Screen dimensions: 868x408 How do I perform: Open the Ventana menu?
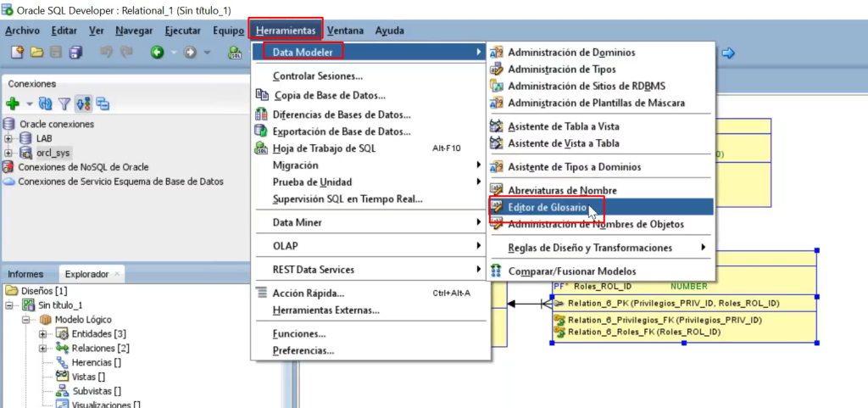[345, 31]
